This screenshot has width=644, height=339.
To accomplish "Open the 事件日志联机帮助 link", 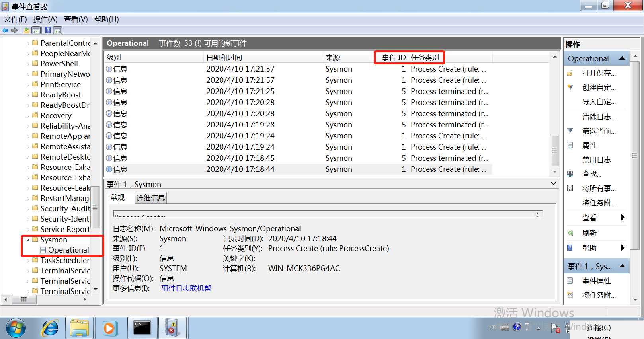I will (186, 288).
